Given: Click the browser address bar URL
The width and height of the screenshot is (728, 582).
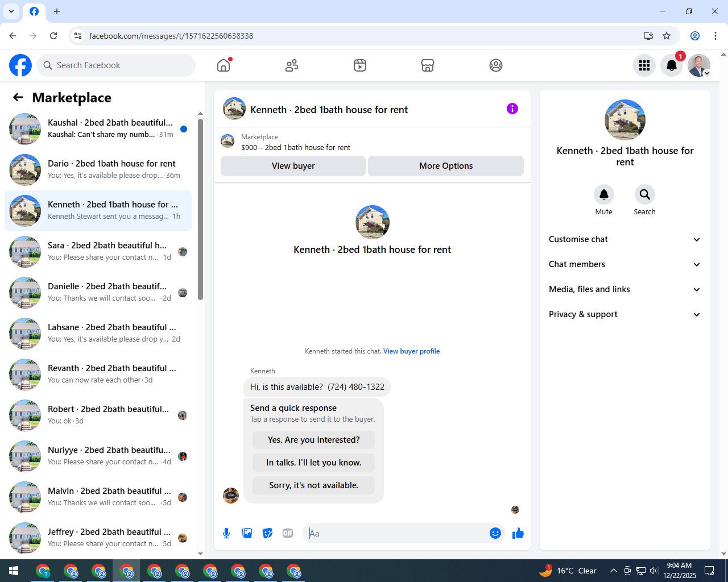Looking at the screenshot, I should (171, 36).
